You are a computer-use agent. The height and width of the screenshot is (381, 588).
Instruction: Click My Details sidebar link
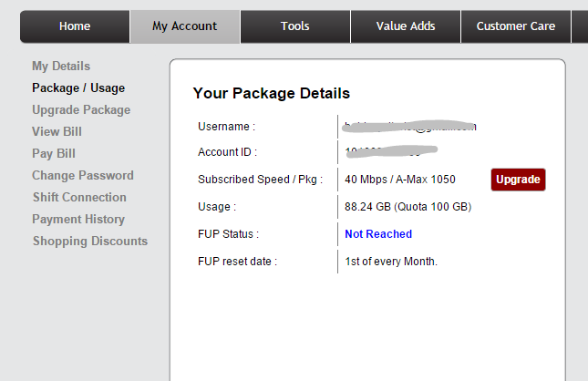point(61,67)
